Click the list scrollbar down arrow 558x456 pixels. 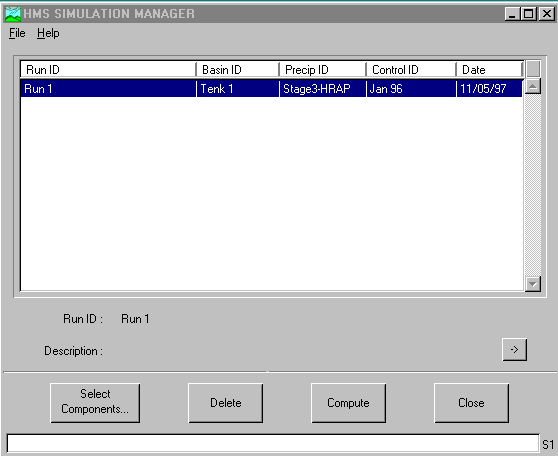pyautogui.click(x=533, y=284)
